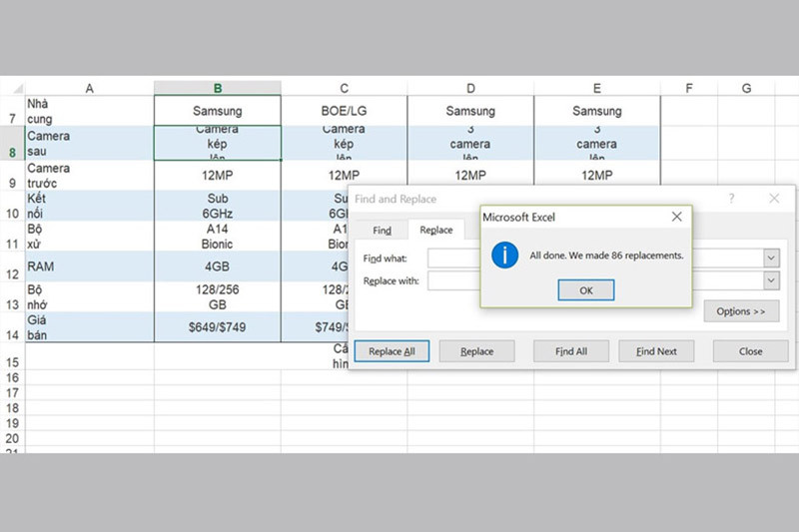This screenshot has width=799, height=532.
Task: Select row 12 header
Action: tap(12, 266)
